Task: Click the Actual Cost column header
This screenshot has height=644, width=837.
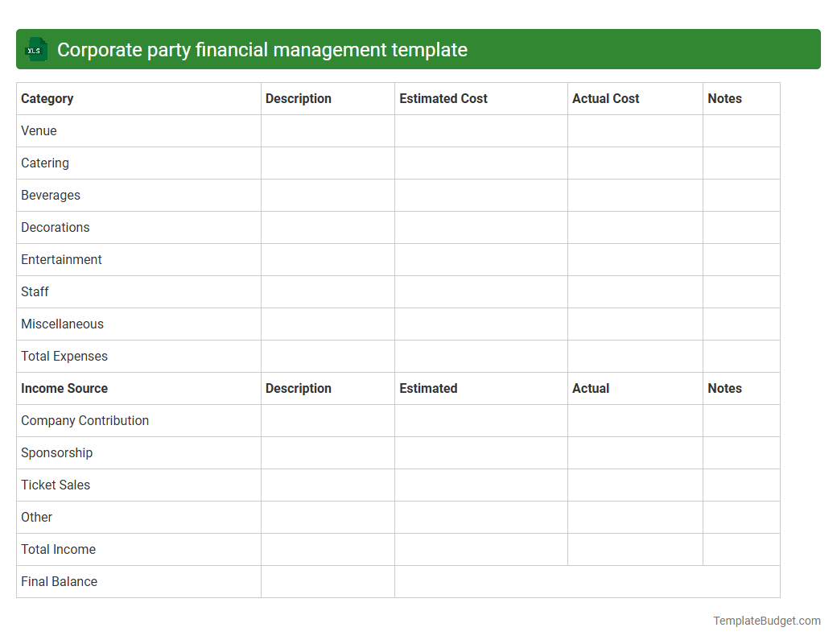Action: pyautogui.click(x=606, y=98)
